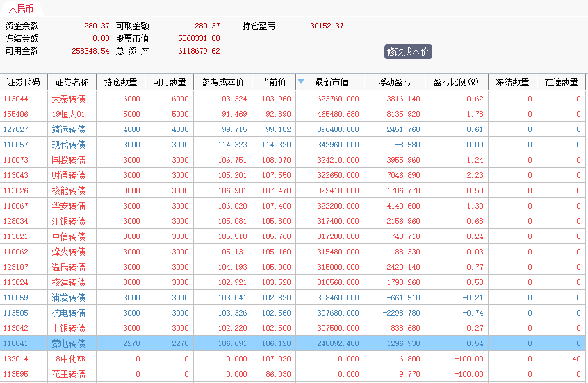Sort by the 证券代码 column header
The height and width of the screenshot is (383, 588).
(24, 82)
